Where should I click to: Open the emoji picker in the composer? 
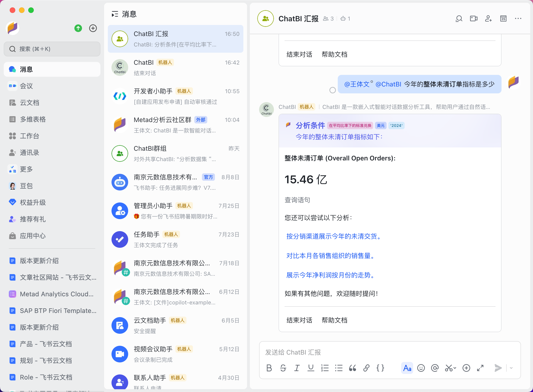click(421, 368)
